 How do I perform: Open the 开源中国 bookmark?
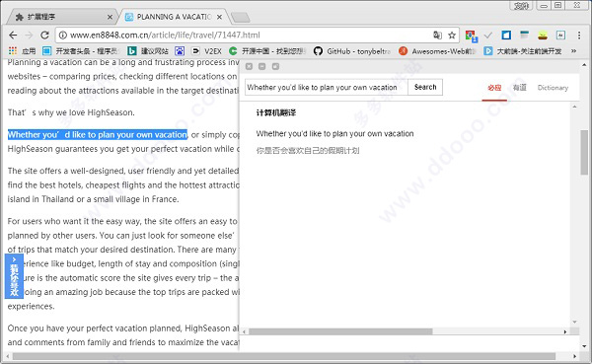click(x=267, y=50)
